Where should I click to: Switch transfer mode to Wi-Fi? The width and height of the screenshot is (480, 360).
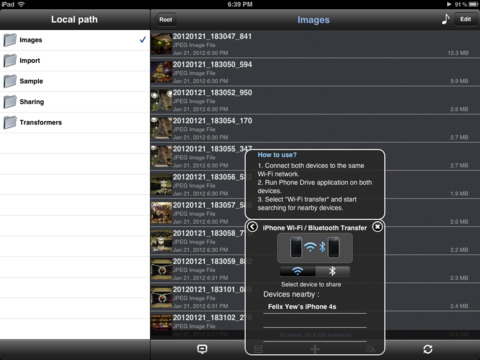(297, 271)
